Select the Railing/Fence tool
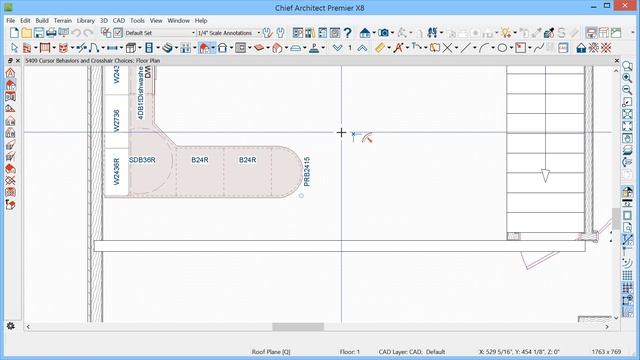The height and width of the screenshot is (360, 640). (x=45, y=48)
